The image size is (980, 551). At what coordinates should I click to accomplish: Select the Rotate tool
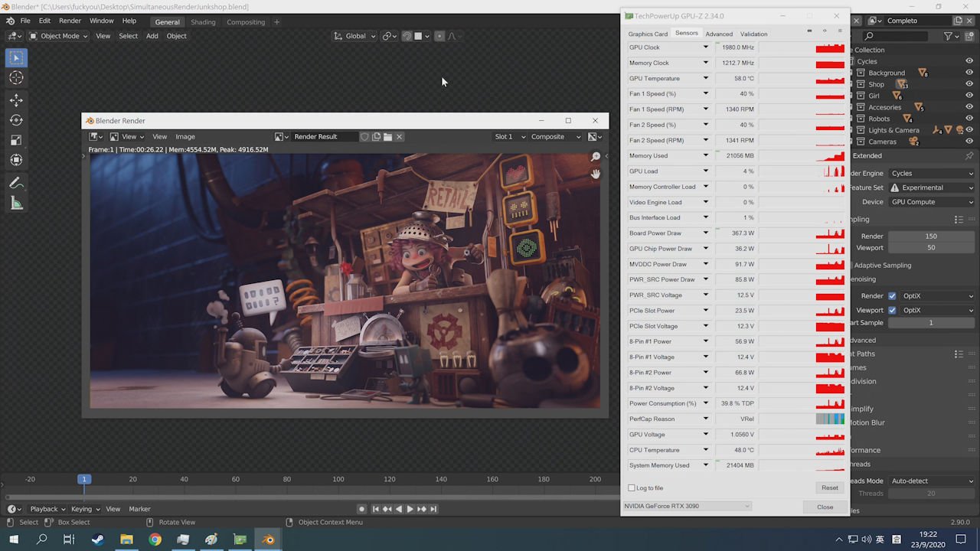tap(16, 120)
